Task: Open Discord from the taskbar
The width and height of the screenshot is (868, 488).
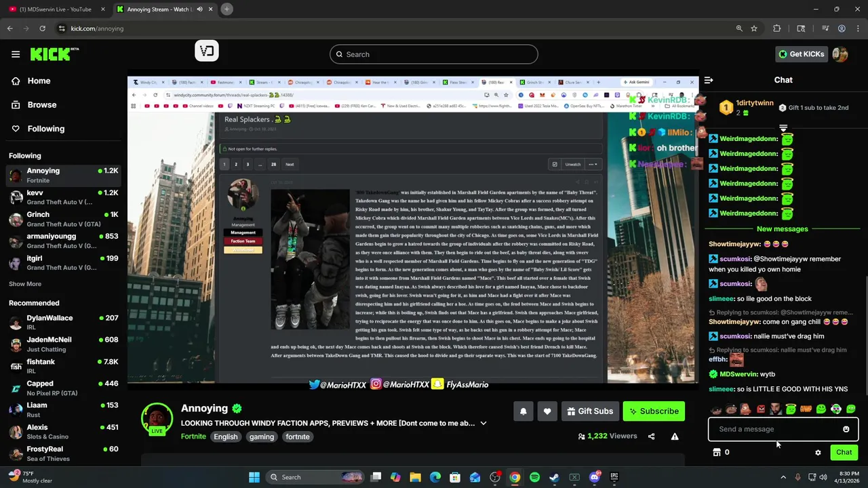Action: 595,477
